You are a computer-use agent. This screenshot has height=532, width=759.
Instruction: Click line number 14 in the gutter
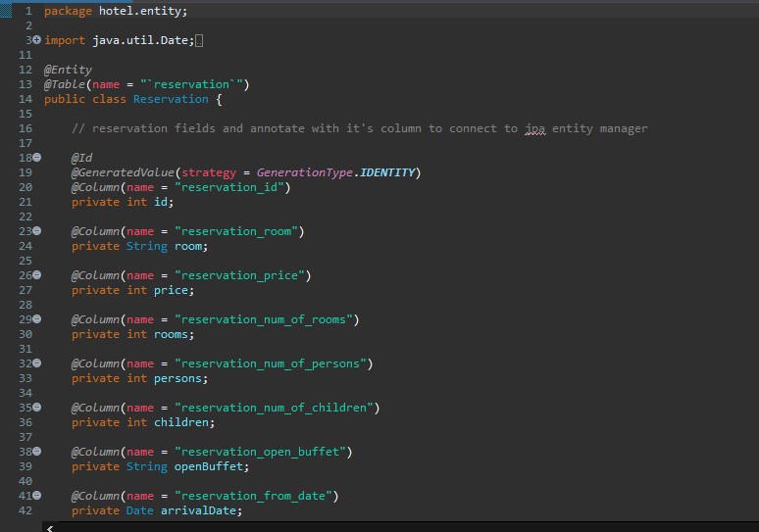25,99
